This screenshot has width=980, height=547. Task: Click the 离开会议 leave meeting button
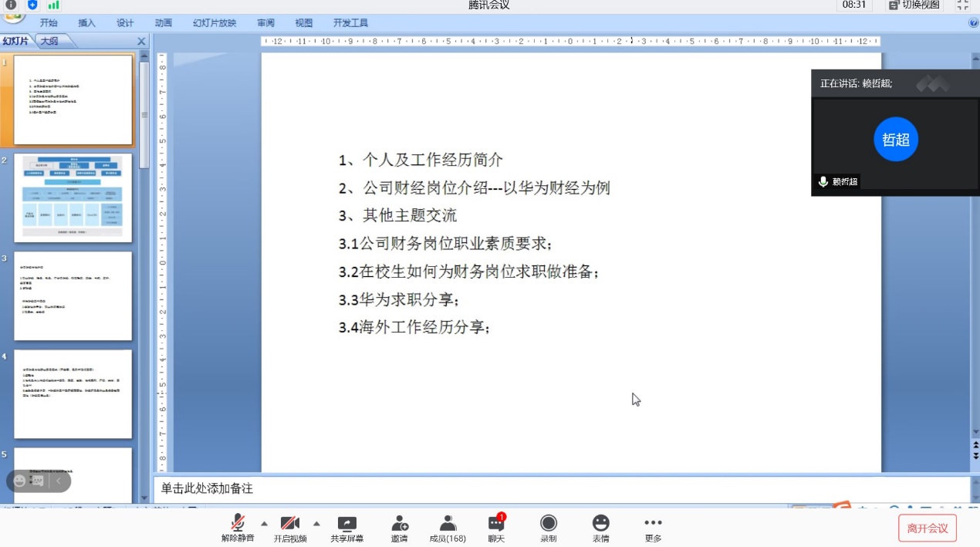pos(928,528)
